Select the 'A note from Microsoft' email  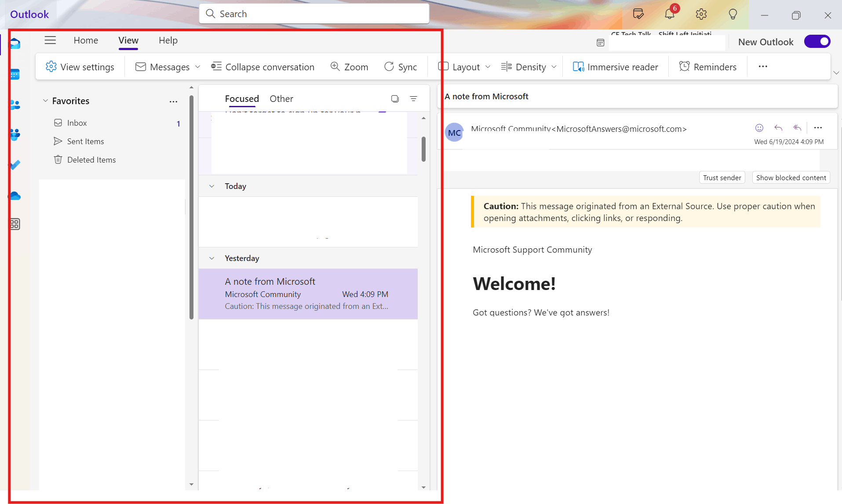(x=308, y=294)
